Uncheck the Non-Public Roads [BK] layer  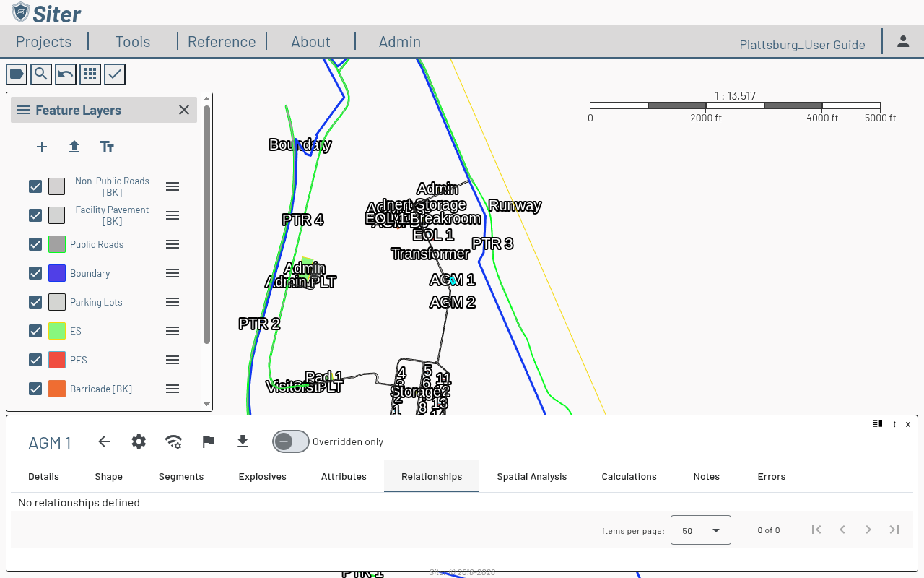35,186
